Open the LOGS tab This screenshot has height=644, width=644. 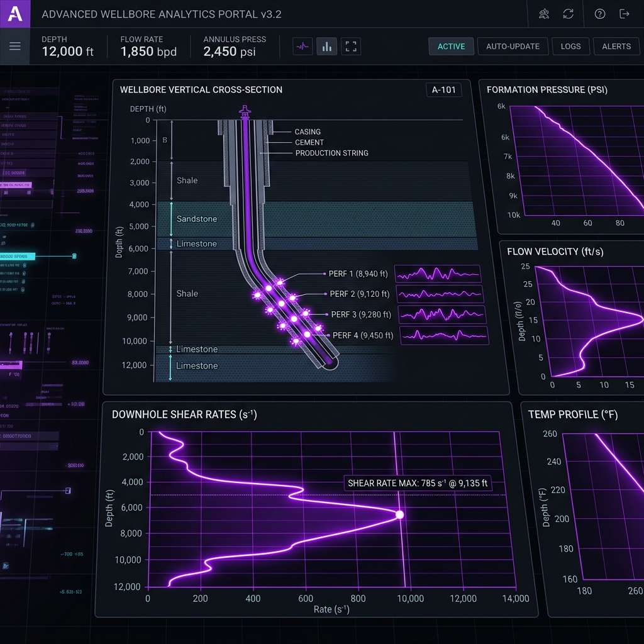(x=570, y=47)
